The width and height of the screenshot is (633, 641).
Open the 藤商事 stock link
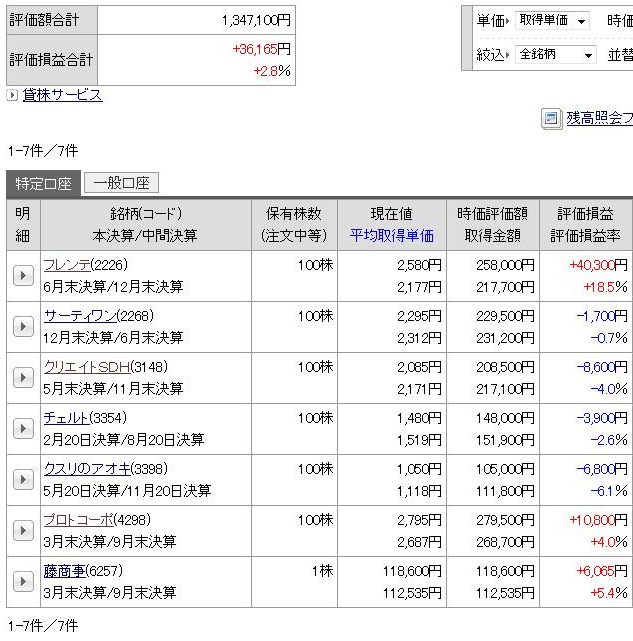(64, 571)
